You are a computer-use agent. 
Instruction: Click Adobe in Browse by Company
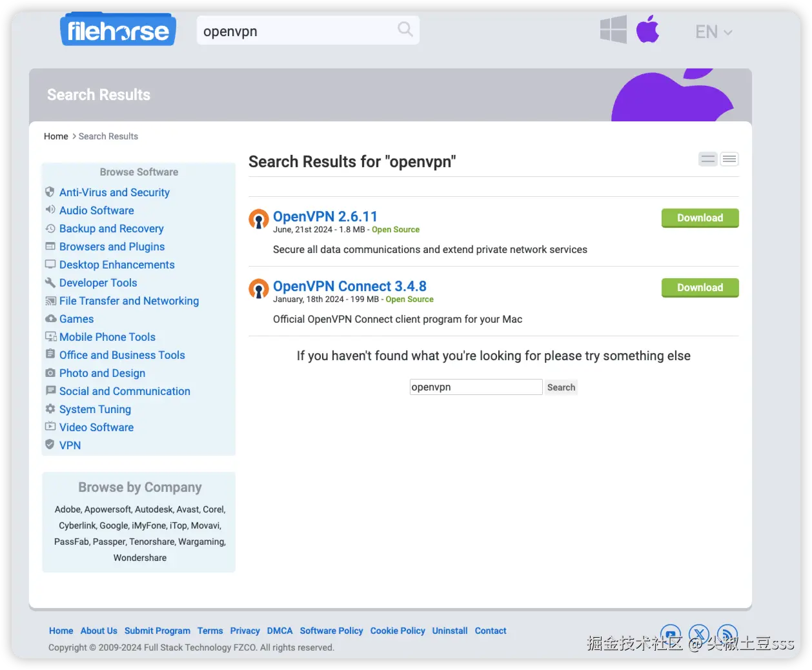[x=68, y=509]
